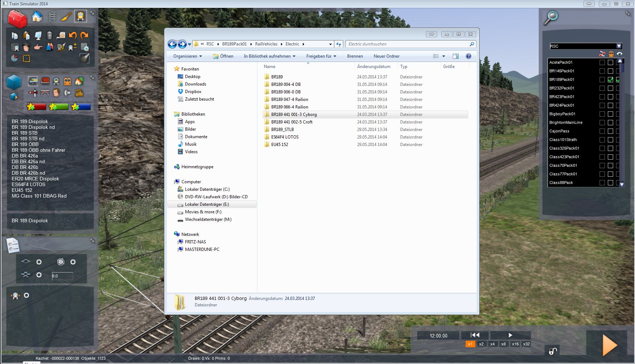
Task: Click the 8.0 value input field
Action: (x=62, y=276)
